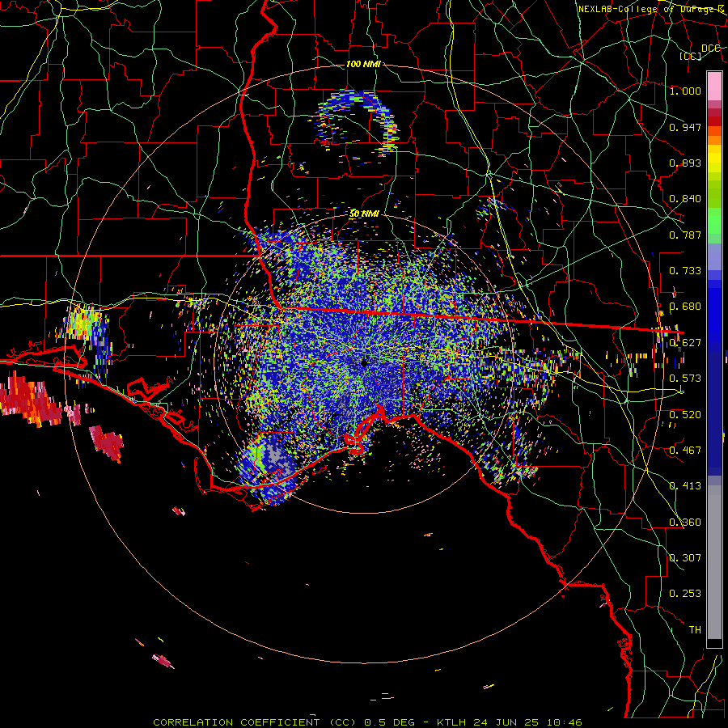The height and width of the screenshot is (728, 728).
Task: Select the 0.520 scale value
Action: click(685, 415)
